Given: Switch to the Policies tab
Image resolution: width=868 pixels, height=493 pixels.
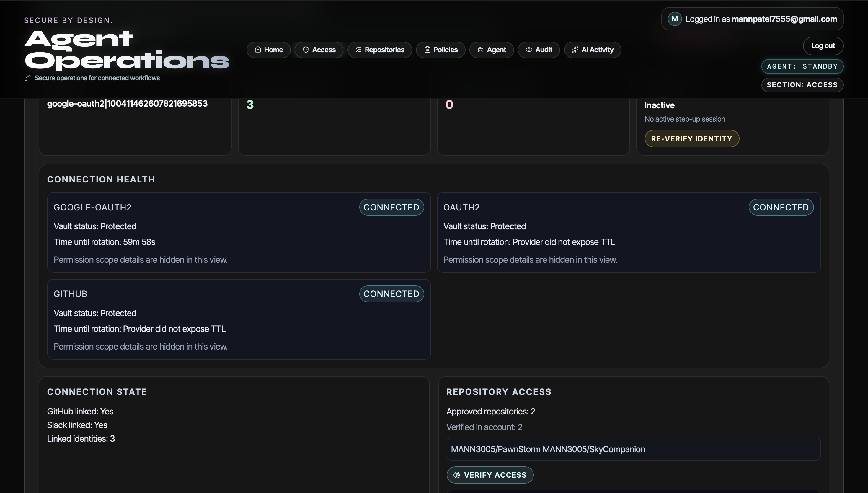Looking at the screenshot, I should click(440, 50).
